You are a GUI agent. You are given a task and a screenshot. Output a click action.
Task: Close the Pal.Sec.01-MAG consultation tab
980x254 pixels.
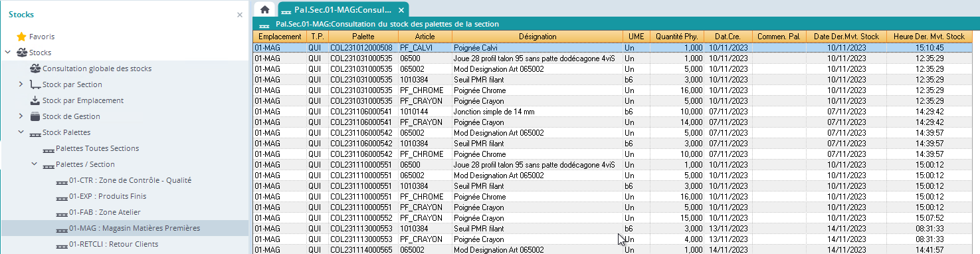tap(401, 11)
